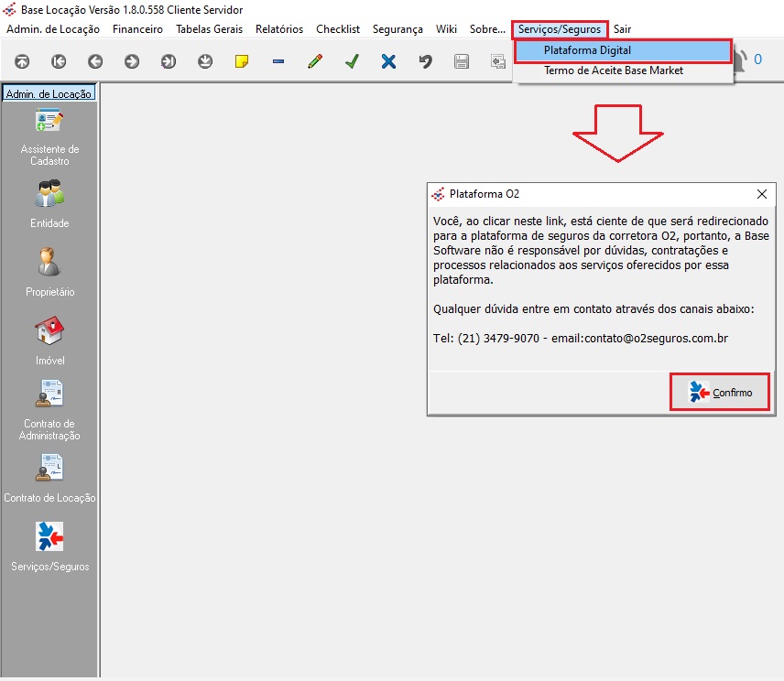Open the Financeiro menu
The height and width of the screenshot is (681, 784).
click(x=137, y=29)
